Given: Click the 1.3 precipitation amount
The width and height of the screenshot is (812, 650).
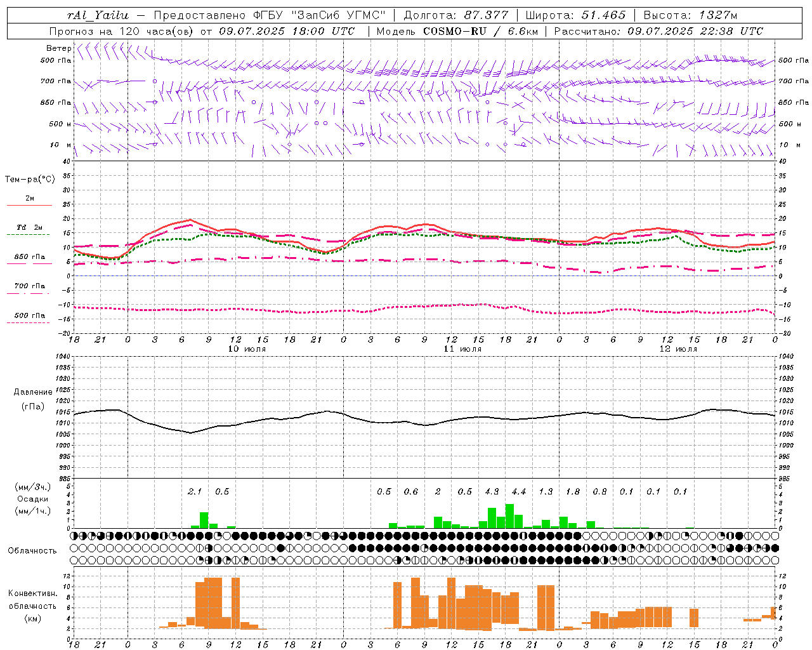Looking at the screenshot, I should [546, 491].
